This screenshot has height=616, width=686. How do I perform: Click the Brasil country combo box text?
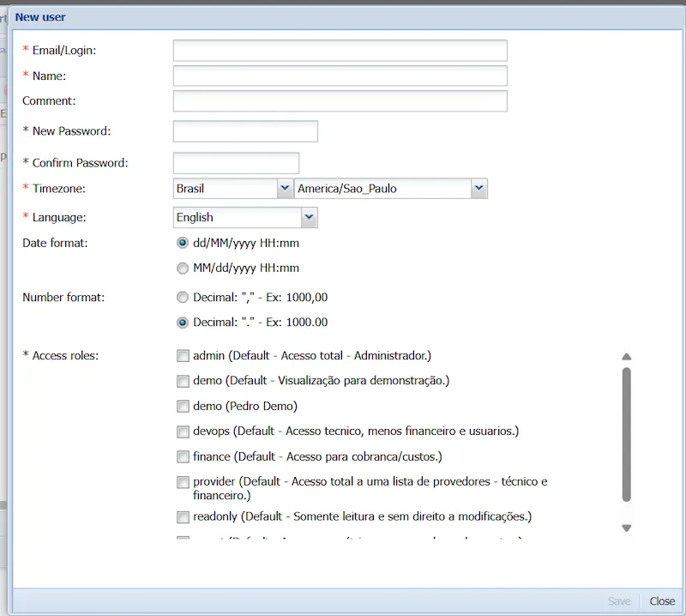[226, 188]
